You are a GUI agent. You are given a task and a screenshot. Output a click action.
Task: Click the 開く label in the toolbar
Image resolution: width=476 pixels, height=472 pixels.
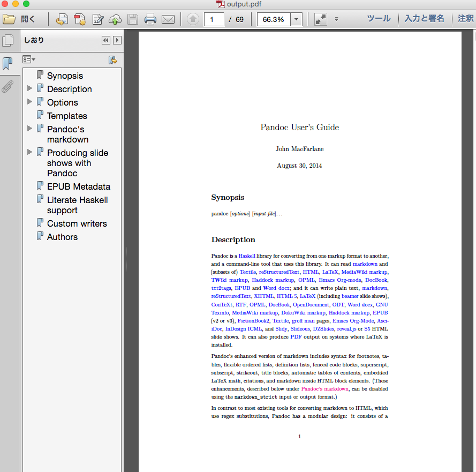coord(28,19)
